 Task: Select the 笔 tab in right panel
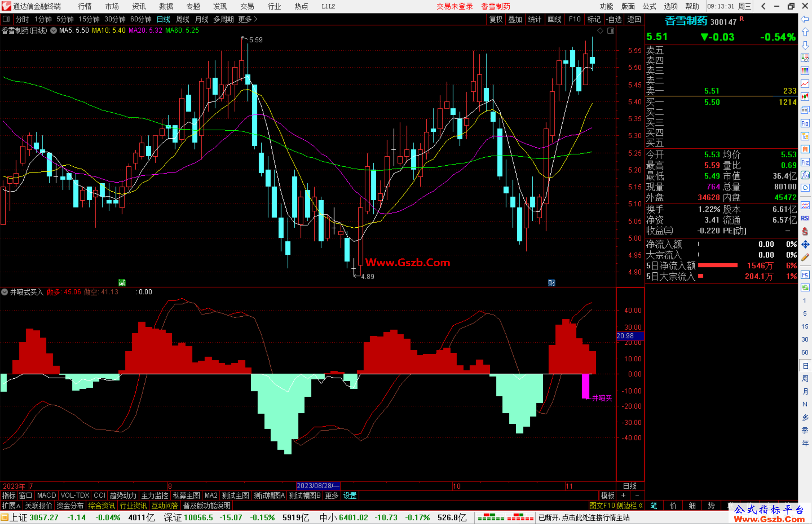pyautogui.click(x=654, y=506)
